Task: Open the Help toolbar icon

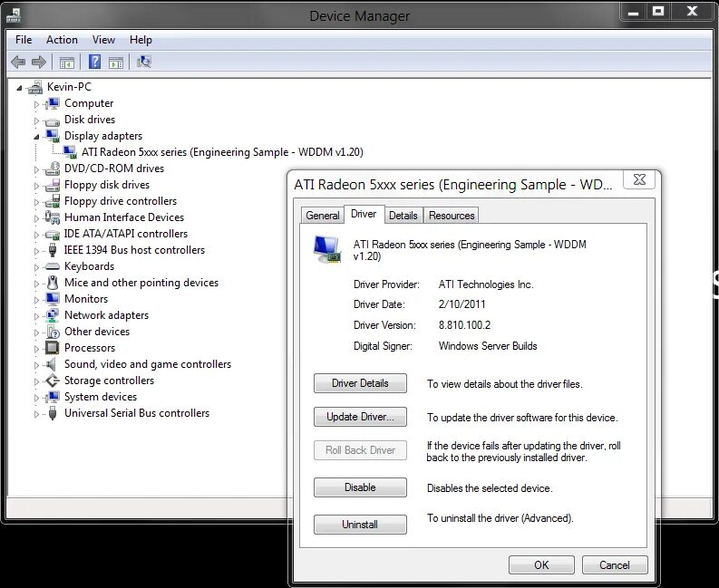Action: pyautogui.click(x=94, y=62)
